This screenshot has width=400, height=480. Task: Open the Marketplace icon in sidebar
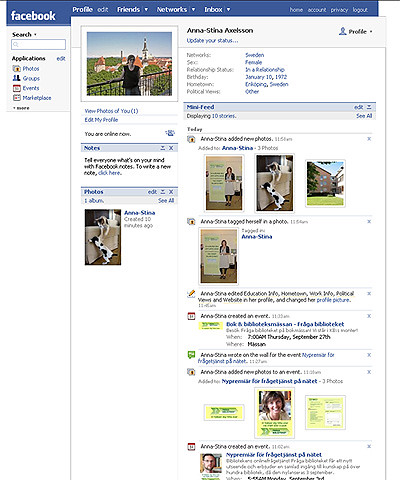point(16,98)
